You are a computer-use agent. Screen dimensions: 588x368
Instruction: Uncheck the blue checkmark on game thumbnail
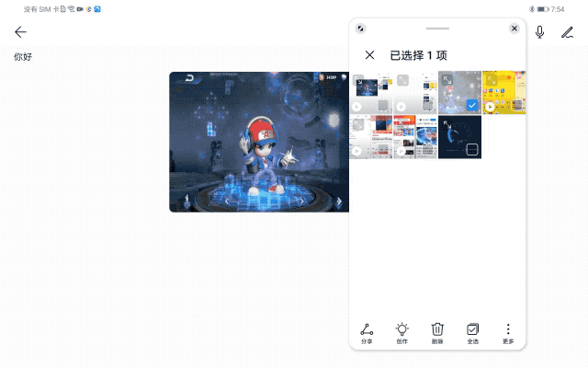(x=472, y=106)
